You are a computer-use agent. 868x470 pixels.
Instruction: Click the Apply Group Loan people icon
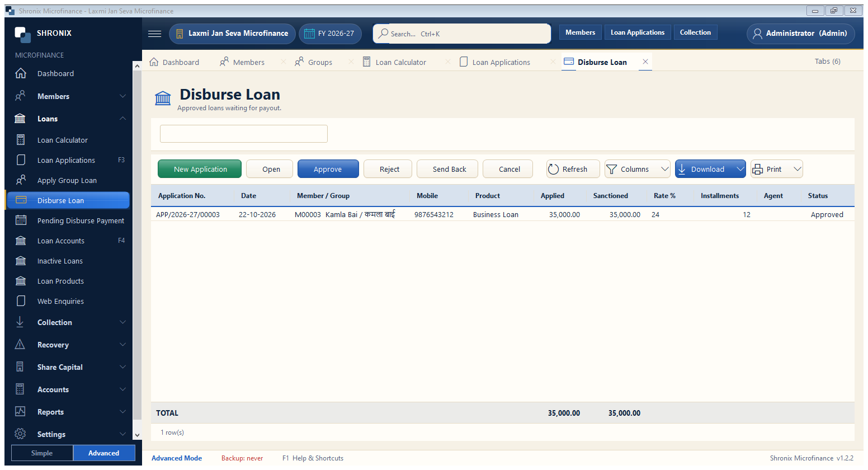pos(21,180)
